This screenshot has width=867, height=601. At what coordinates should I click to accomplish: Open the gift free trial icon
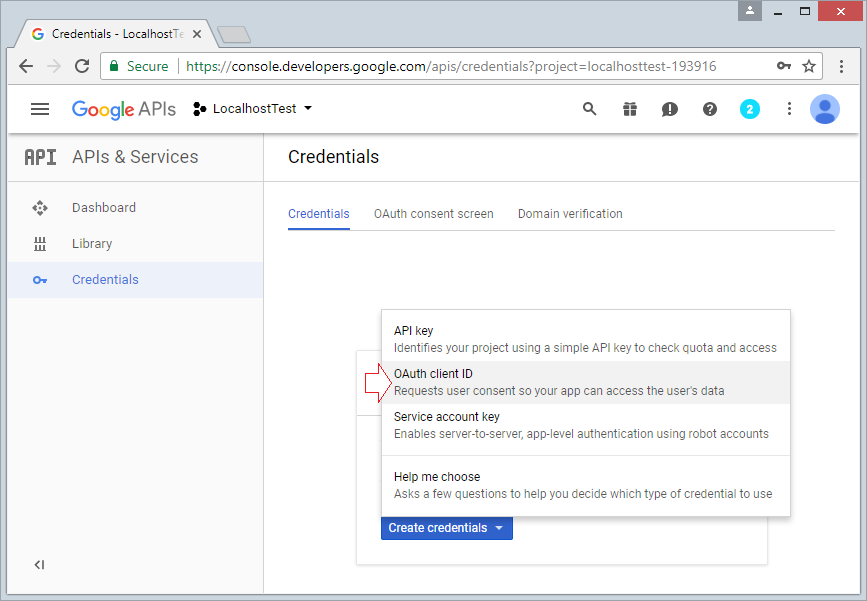(630, 109)
